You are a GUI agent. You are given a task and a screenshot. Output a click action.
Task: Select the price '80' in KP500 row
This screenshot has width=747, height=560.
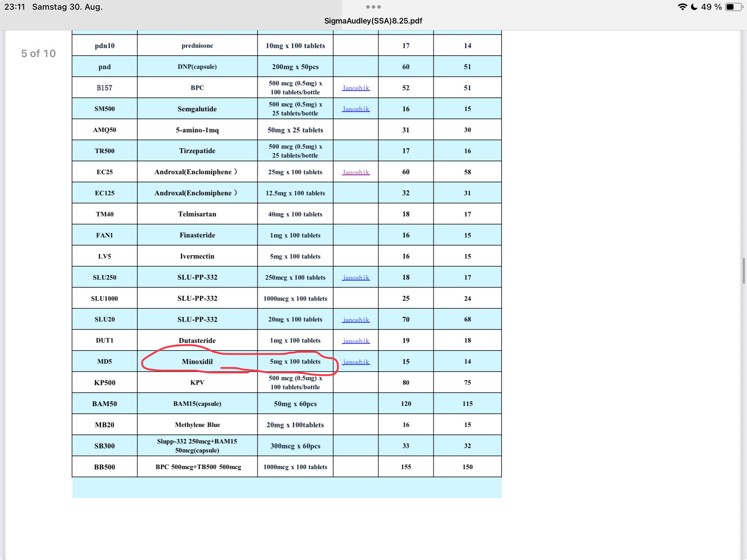coord(406,383)
